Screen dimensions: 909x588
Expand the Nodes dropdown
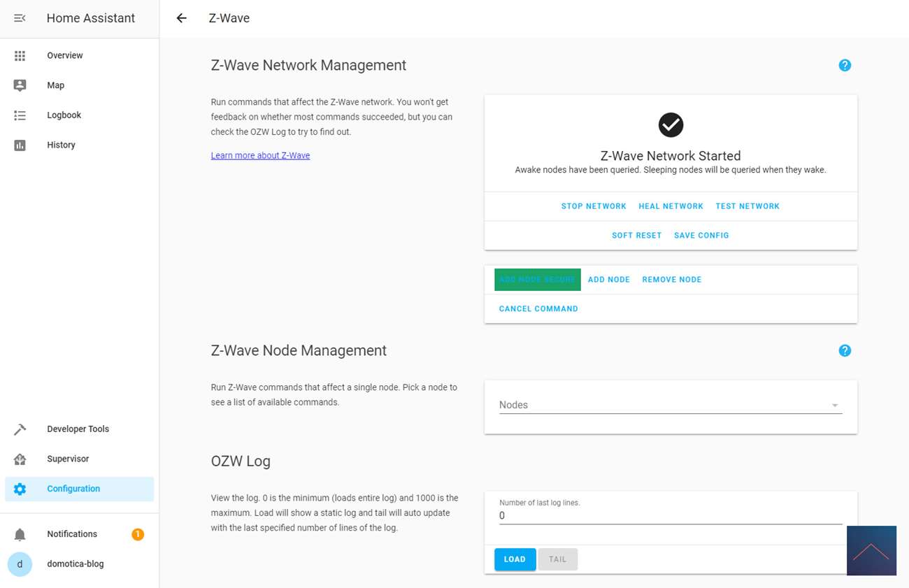tap(834, 406)
